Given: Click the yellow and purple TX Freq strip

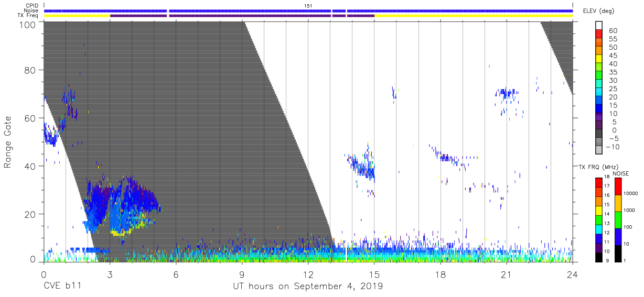Looking at the screenshot, I should (308, 16).
